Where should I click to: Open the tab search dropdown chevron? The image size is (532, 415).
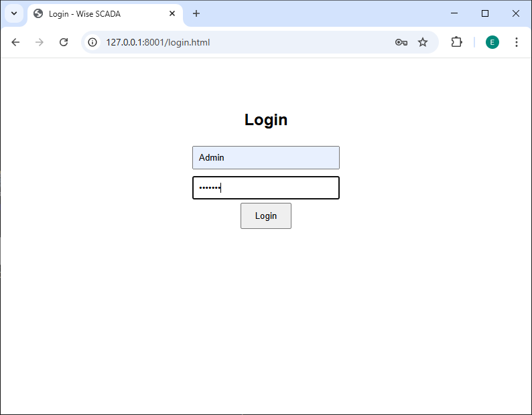coord(13,13)
